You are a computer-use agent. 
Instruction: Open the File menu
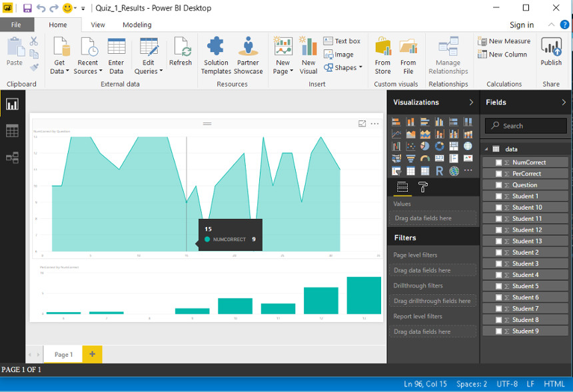pos(16,25)
